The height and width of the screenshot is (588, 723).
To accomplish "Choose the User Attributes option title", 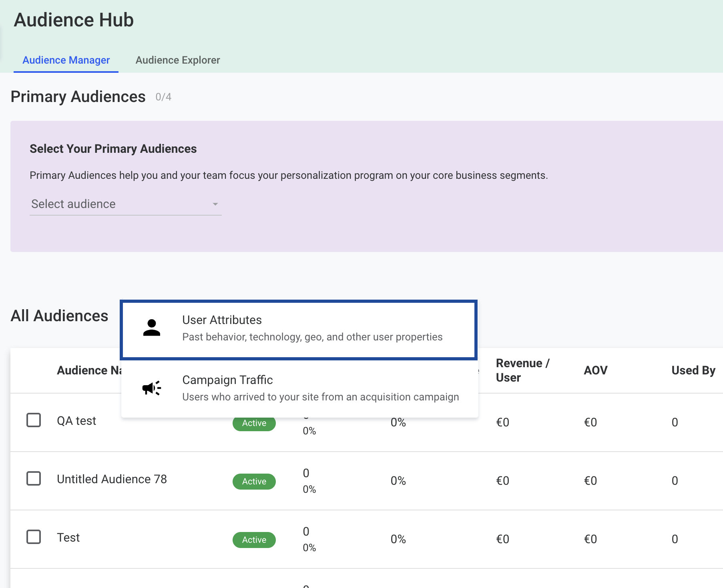I will [x=222, y=320].
